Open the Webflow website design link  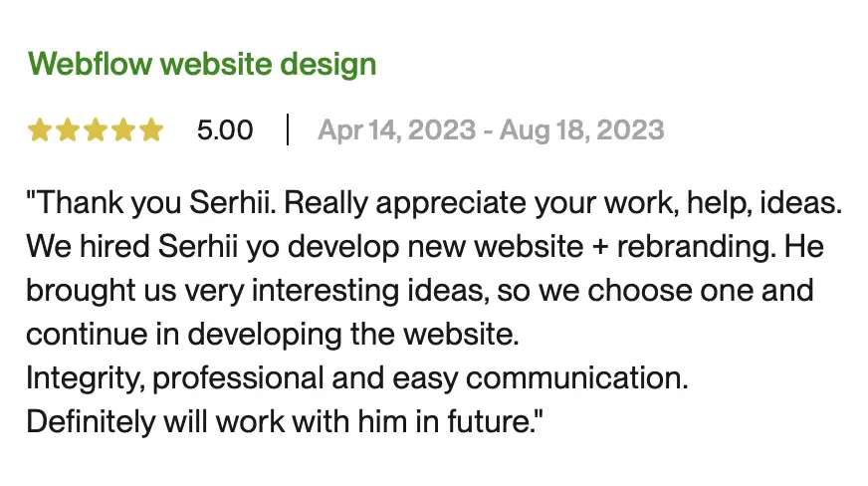click(x=202, y=65)
